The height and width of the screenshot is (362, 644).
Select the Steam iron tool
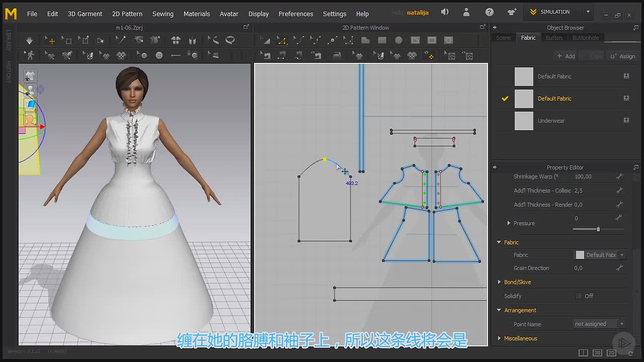pyautogui.click(x=337, y=55)
